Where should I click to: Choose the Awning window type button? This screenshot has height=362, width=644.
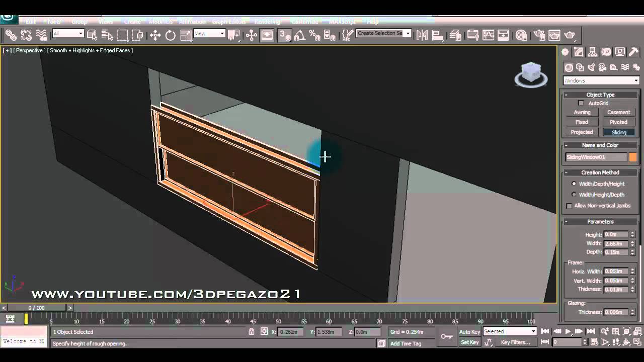point(582,112)
